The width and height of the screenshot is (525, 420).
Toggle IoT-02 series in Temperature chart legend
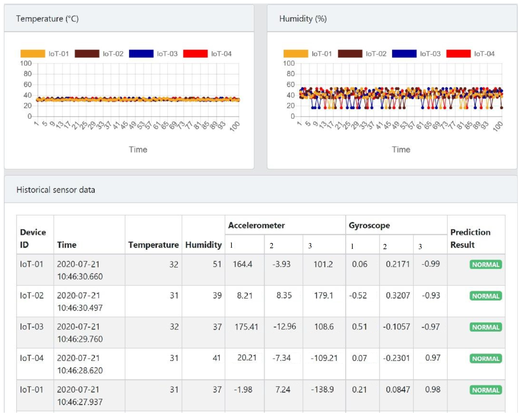click(87, 54)
